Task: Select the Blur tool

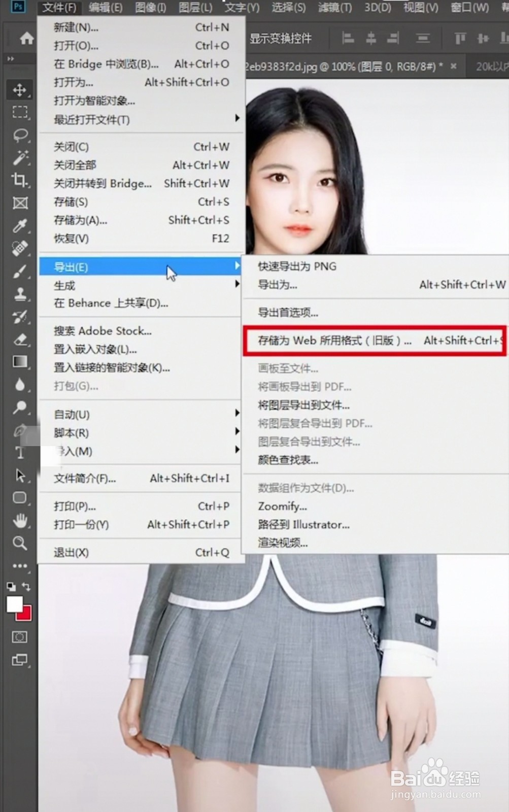Action: [20, 385]
